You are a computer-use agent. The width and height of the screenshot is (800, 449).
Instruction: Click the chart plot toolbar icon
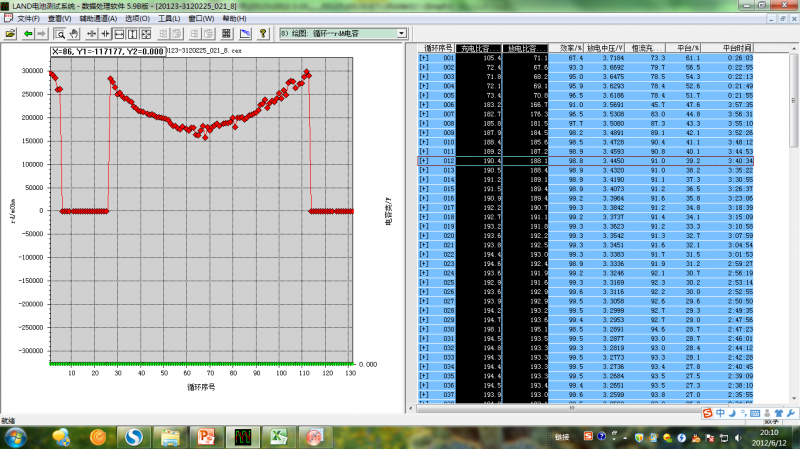click(245, 34)
